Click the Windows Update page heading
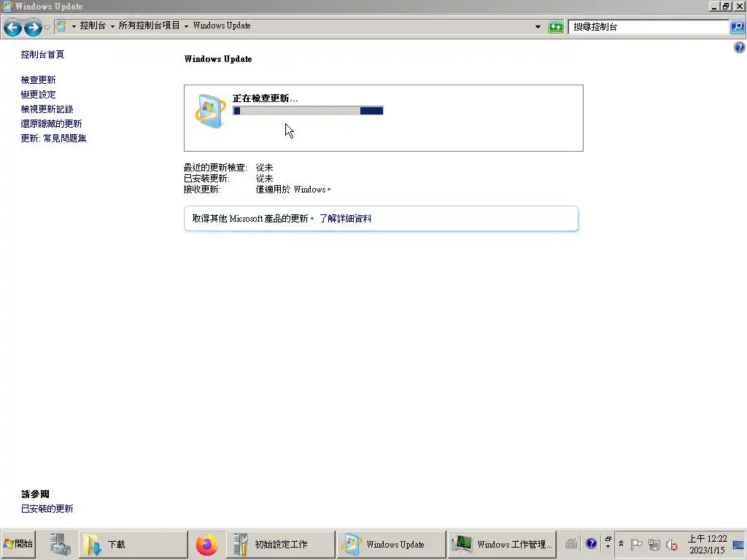Screen dimensions: 747x560 coord(217,59)
